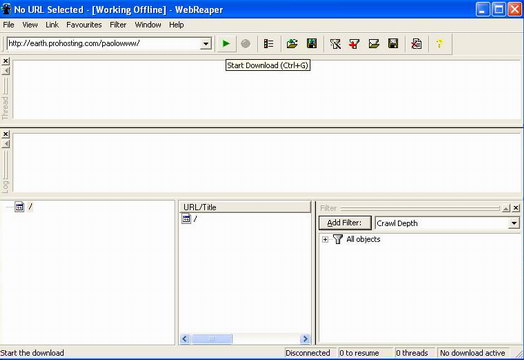The height and width of the screenshot is (360, 524).
Task: Click the right scroll arrow in URL list
Action: (x=305, y=339)
